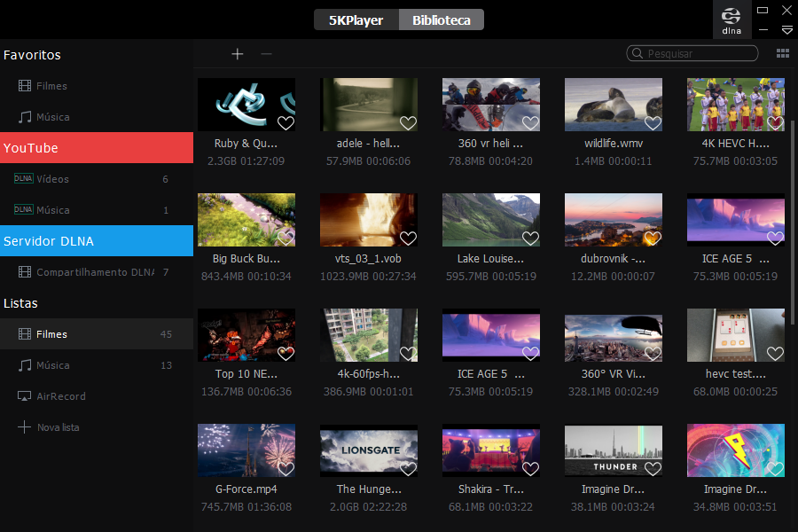Expand the Servidor DLNA section

point(97,241)
